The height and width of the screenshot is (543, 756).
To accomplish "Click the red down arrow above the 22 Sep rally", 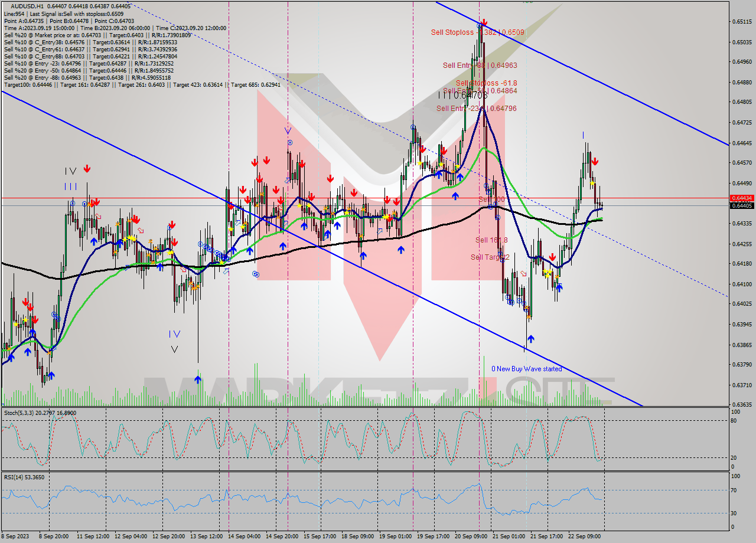I will point(595,161).
